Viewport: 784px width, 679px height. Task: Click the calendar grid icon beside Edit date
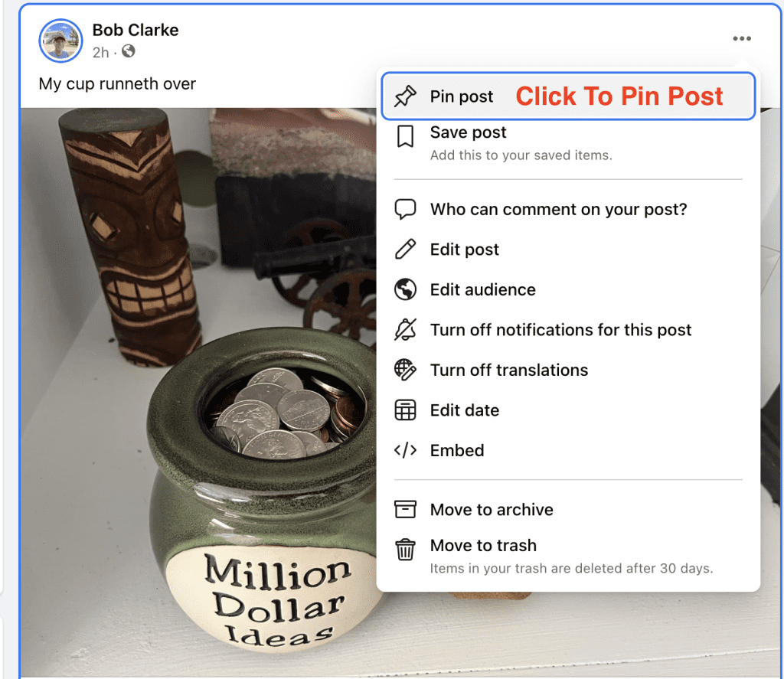pos(405,410)
